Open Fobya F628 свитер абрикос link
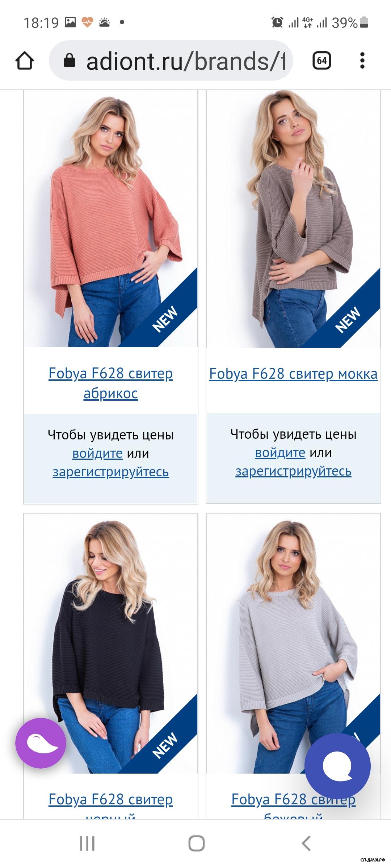 (111, 383)
